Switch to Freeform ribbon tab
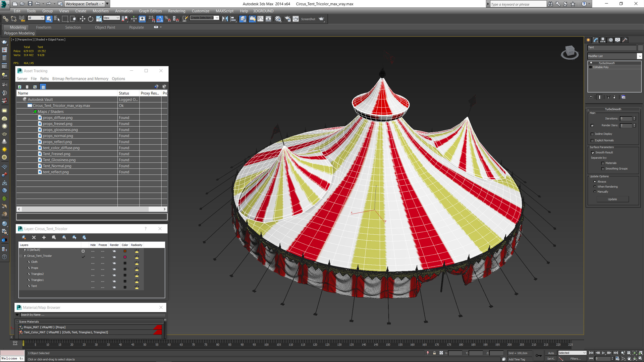Screen dimensions: 644x362 [x=44, y=27]
